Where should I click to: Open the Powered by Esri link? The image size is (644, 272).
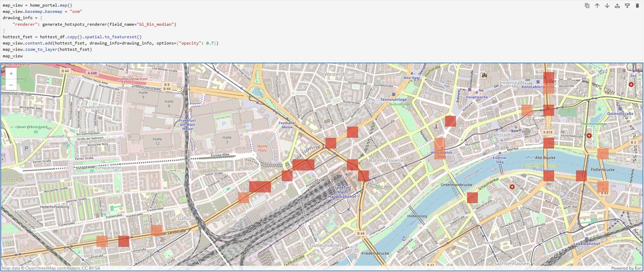coord(626,268)
